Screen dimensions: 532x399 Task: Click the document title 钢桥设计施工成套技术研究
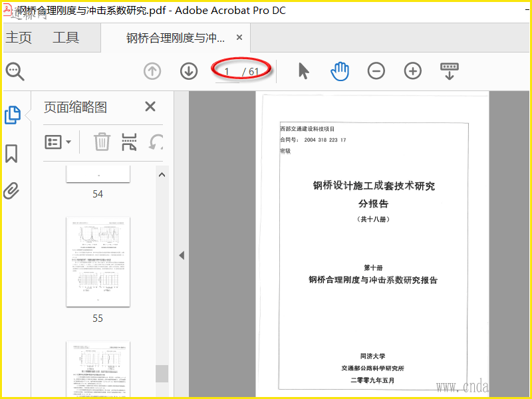click(x=374, y=186)
